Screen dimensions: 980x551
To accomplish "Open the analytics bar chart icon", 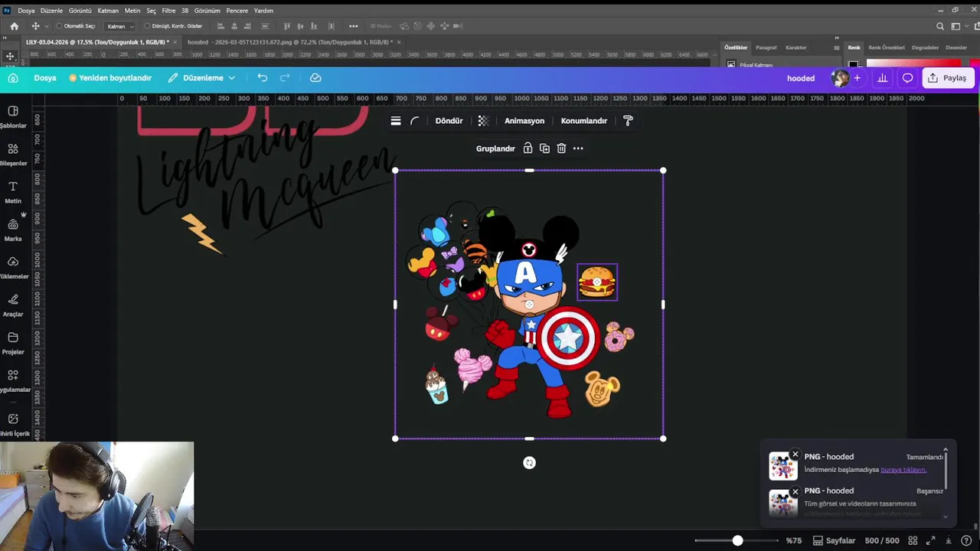I will pyautogui.click(x=883, y=78).
